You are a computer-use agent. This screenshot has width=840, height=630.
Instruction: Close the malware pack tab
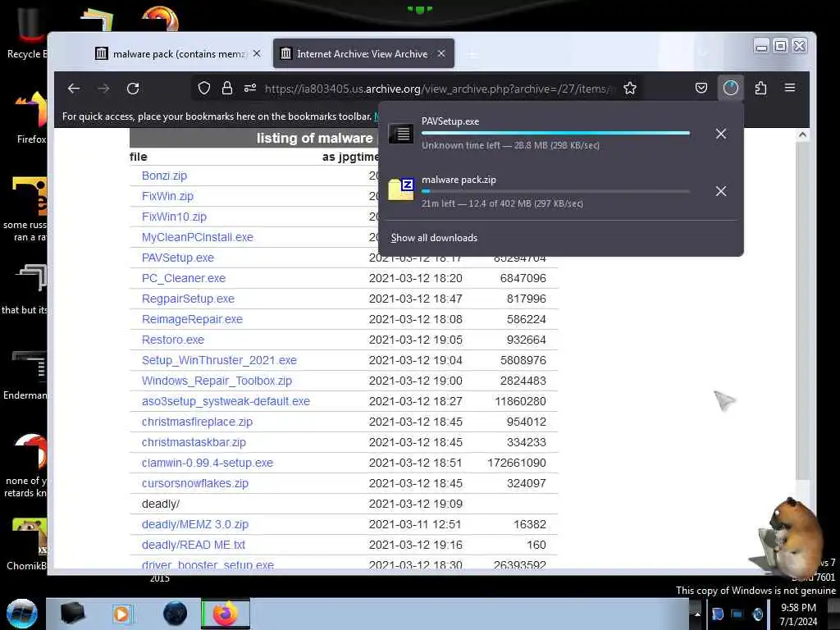click(257, 53)
